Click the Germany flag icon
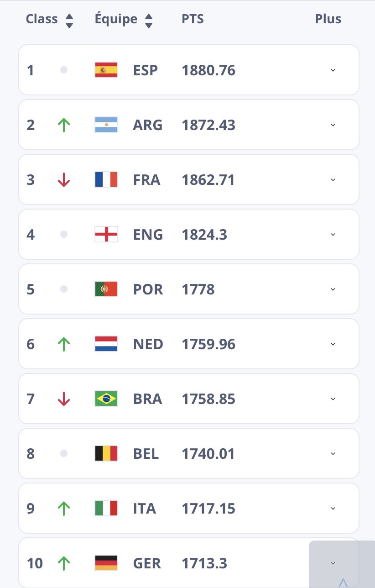This screenshot has height=588, width=375. [x=106, y=563]
